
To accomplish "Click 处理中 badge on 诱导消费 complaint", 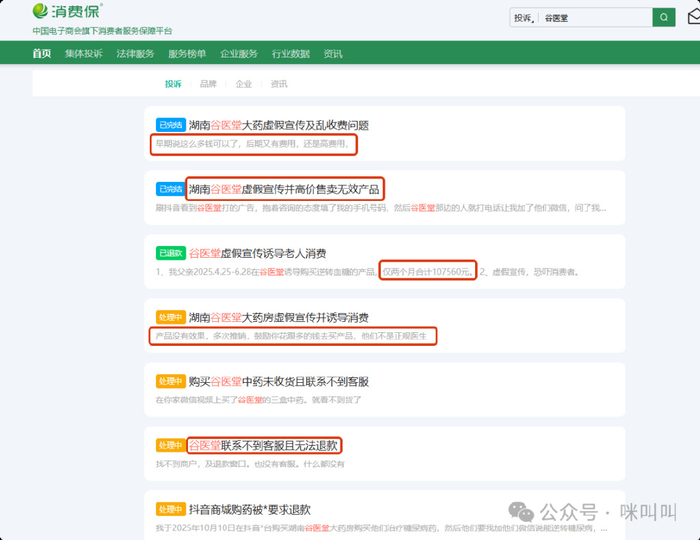I will pos(171,317).
